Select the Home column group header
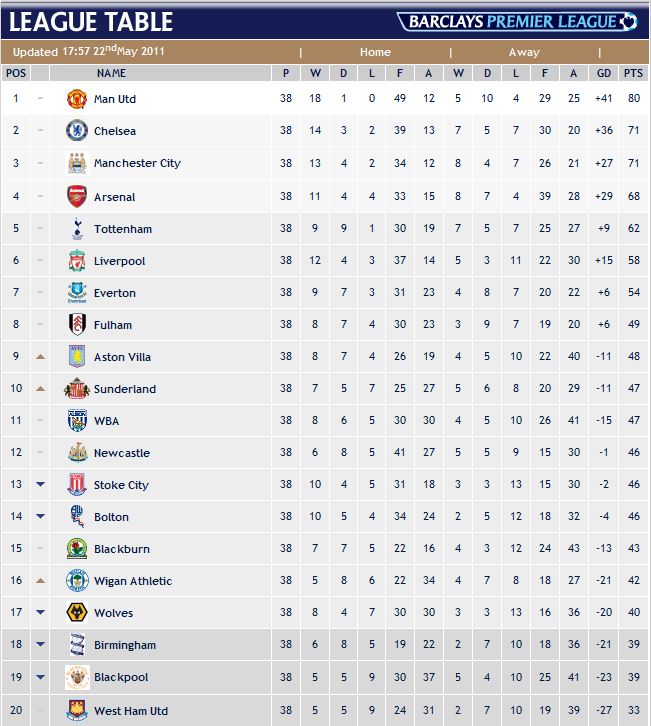 (375, 52)
